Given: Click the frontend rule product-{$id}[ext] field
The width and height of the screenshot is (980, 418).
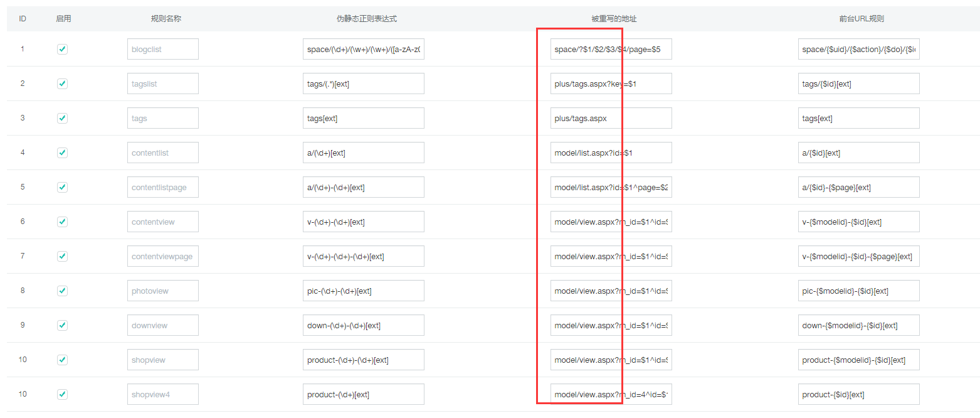Looking at the screenshot, I should tap(858, 394).
